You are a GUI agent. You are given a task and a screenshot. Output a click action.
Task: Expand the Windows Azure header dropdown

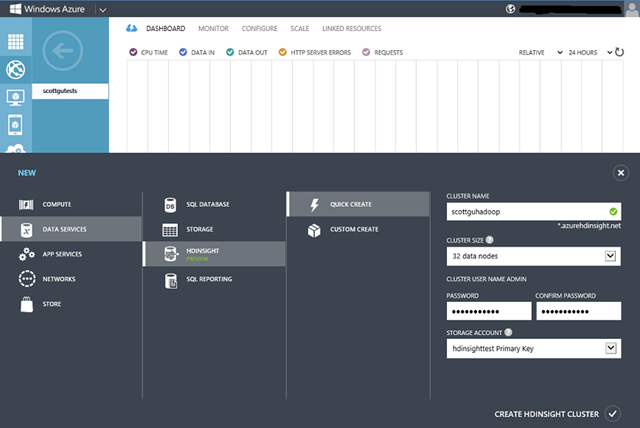(x=103, y=10)
